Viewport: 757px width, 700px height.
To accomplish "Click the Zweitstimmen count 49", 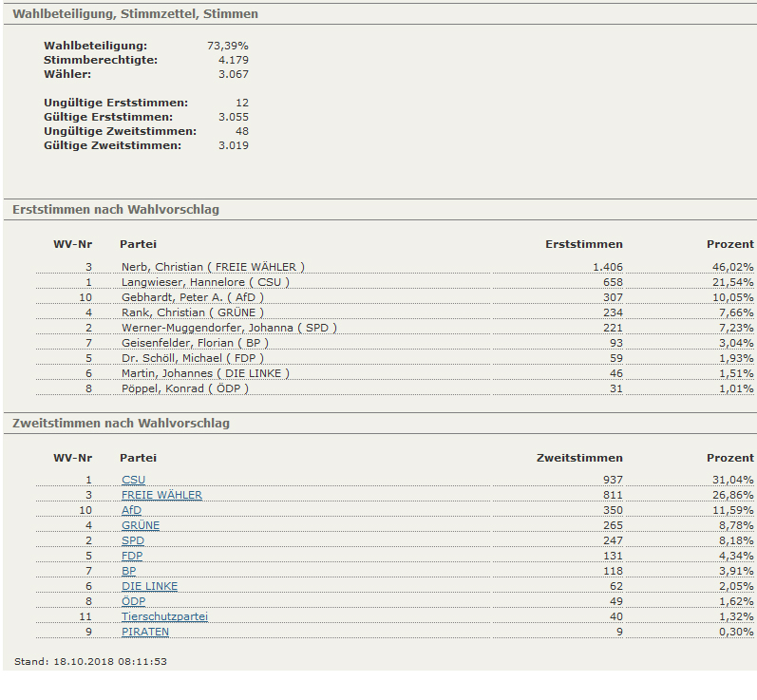I will (616, 601).
